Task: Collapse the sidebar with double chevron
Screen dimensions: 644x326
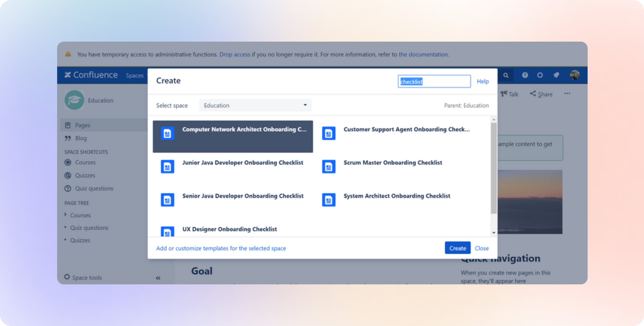Action: 158,278
